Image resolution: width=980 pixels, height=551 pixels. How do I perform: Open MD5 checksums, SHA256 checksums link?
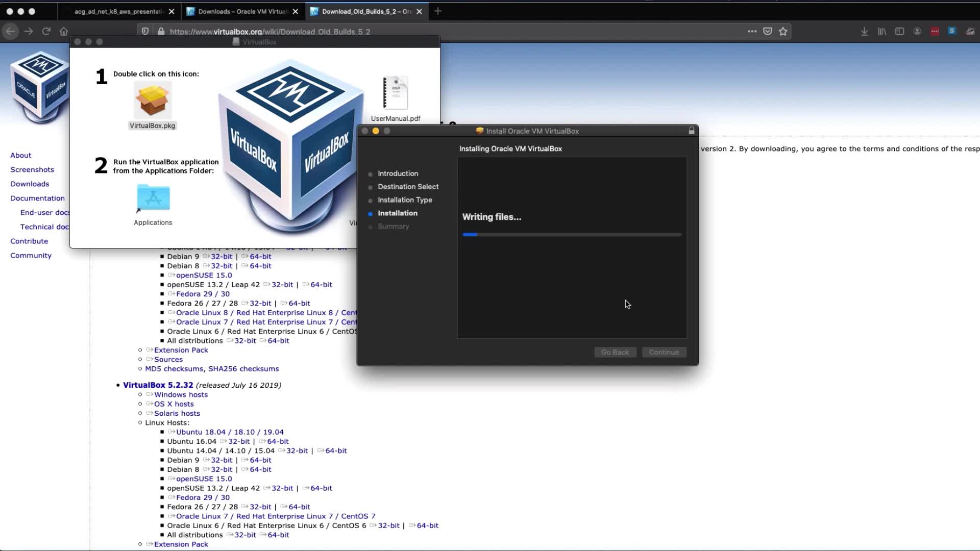pos(212,369)
